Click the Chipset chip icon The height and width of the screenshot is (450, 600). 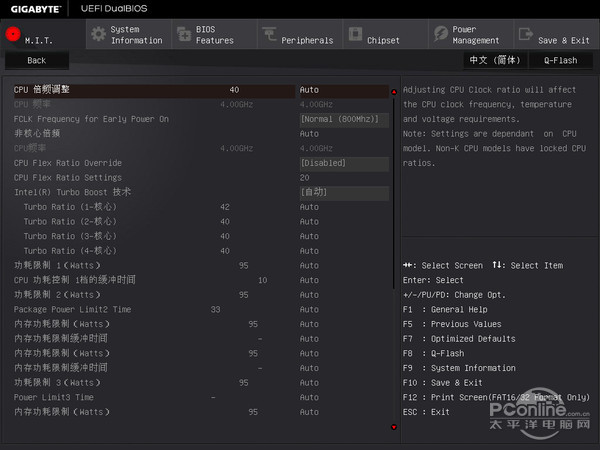coord(355,34)
